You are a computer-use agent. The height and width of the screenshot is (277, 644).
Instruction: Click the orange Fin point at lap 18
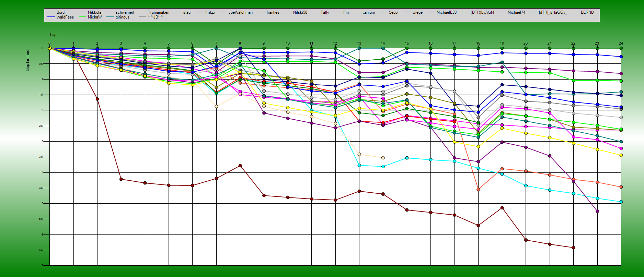pyautogui.click(x=478, y=189)
